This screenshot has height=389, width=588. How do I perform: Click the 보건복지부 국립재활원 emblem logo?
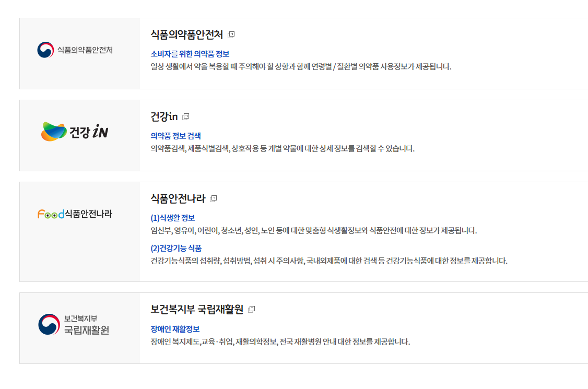[74, 324]
